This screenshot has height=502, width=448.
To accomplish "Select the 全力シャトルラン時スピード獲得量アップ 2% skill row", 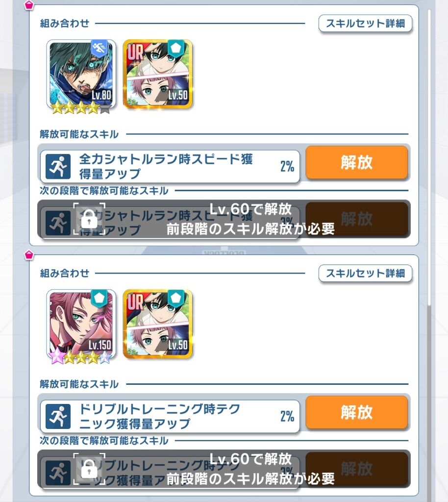I will (170, 167).
